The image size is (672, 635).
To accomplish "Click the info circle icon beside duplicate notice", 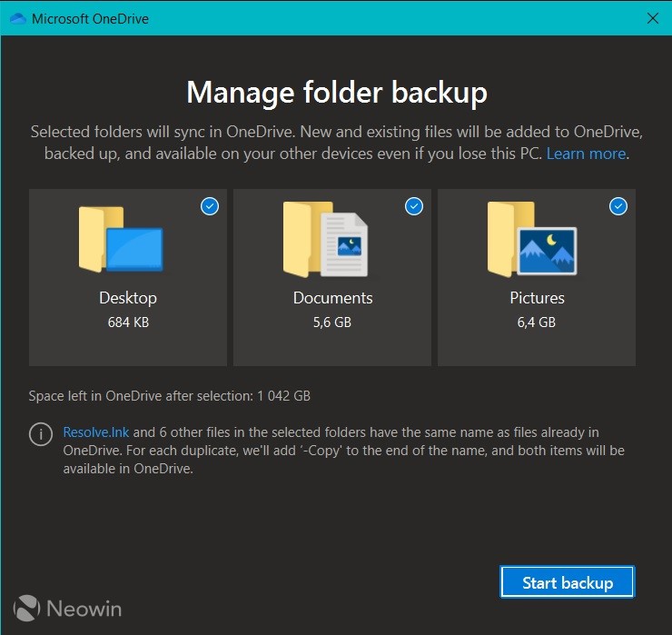I will pos(40,434).
